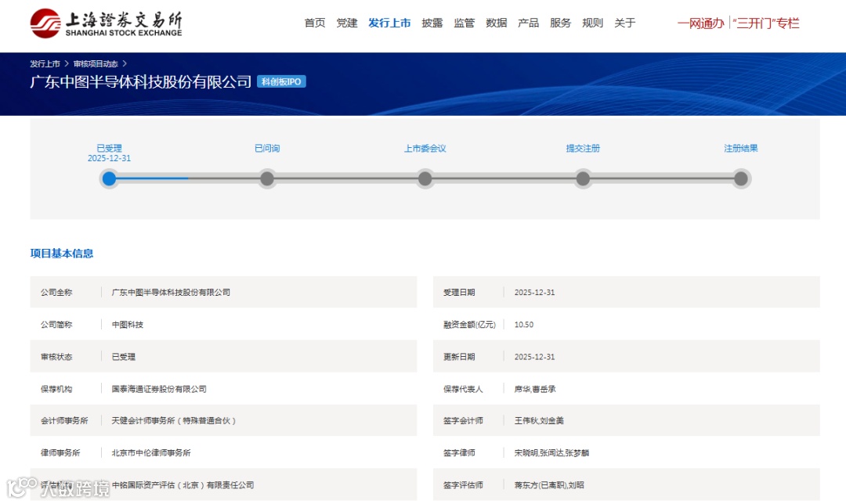
Task: Click the "三开门"专栏 link
Action: pos(765,23)
